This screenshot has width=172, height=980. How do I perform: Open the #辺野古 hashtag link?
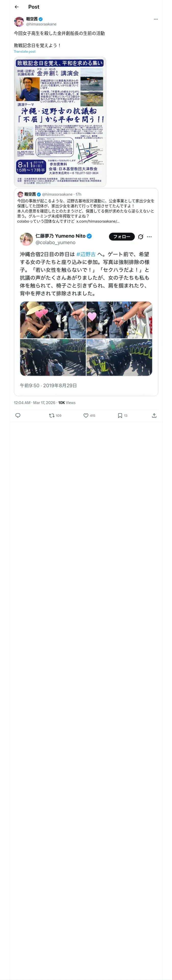86,254
